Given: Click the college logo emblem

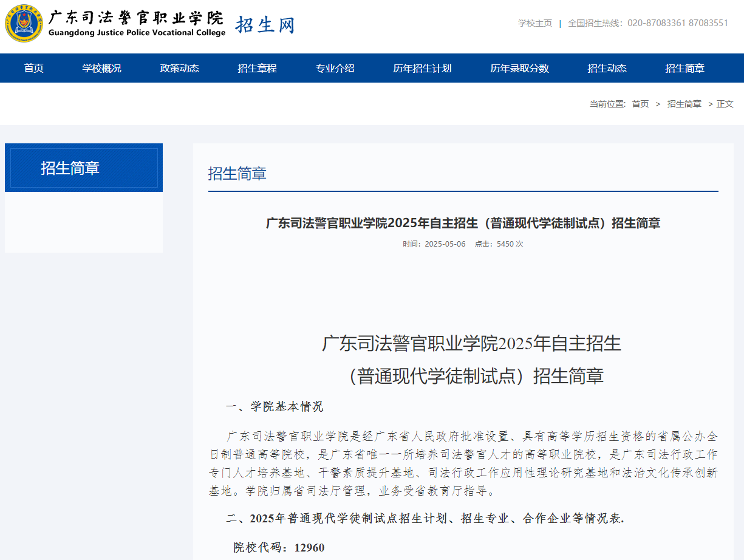Looking at the screenshot, I should coord(23,24).
